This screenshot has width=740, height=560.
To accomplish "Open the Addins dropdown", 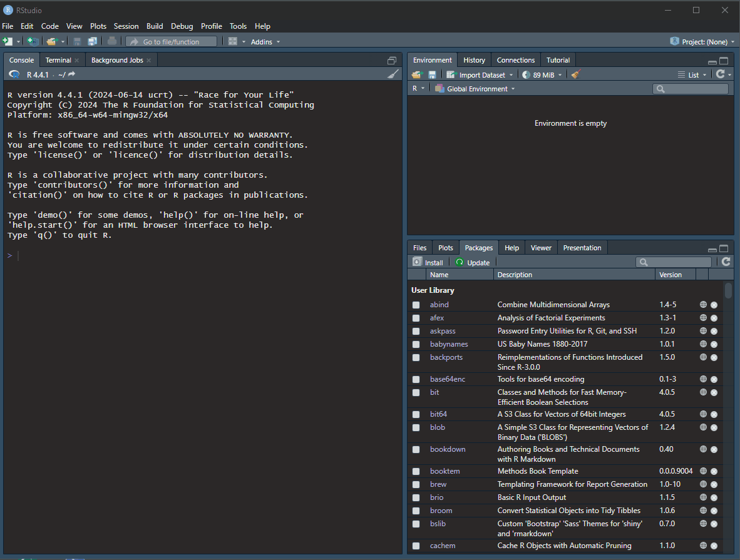I will [x=265, y=42].
